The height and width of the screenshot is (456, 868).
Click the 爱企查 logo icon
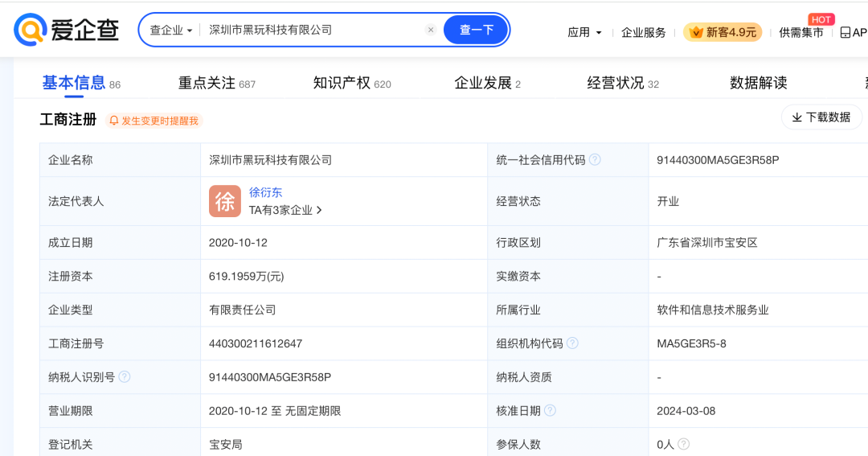30,30
